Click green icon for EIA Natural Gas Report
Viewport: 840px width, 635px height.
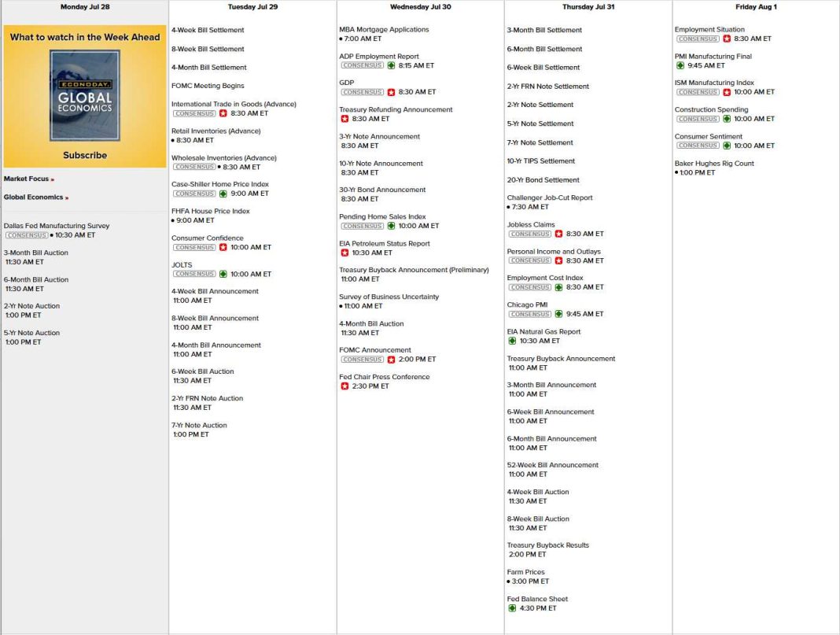tap(512, 341)
